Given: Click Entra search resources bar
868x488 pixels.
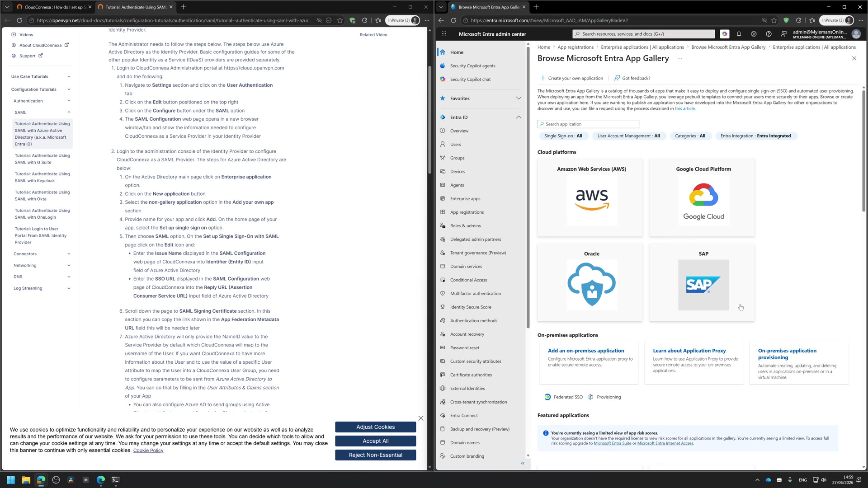Looking at the screenshot, I should [644, 34].
